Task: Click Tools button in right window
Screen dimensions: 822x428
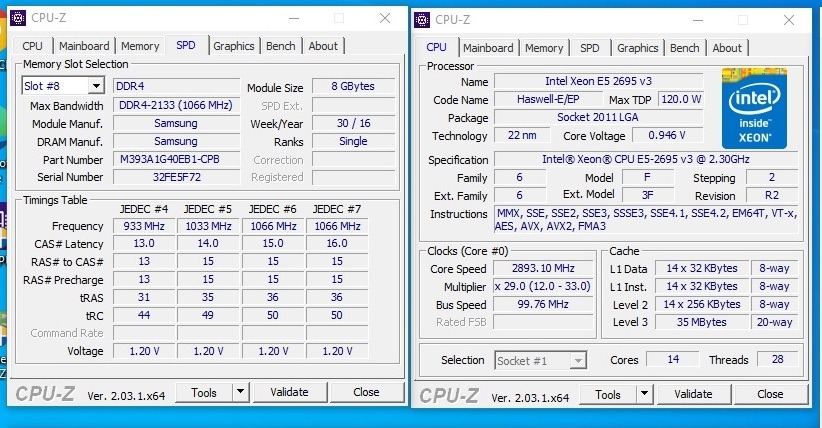Action: 608,394
